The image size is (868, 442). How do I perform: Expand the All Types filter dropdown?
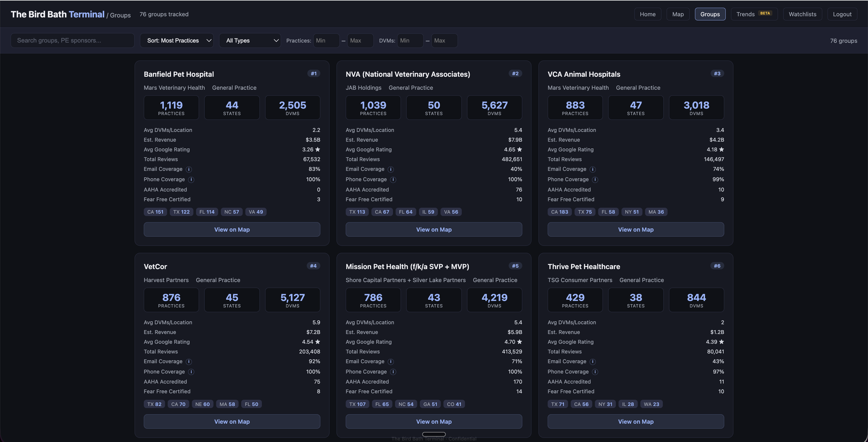pyautogui.click(x=250, y=41)
